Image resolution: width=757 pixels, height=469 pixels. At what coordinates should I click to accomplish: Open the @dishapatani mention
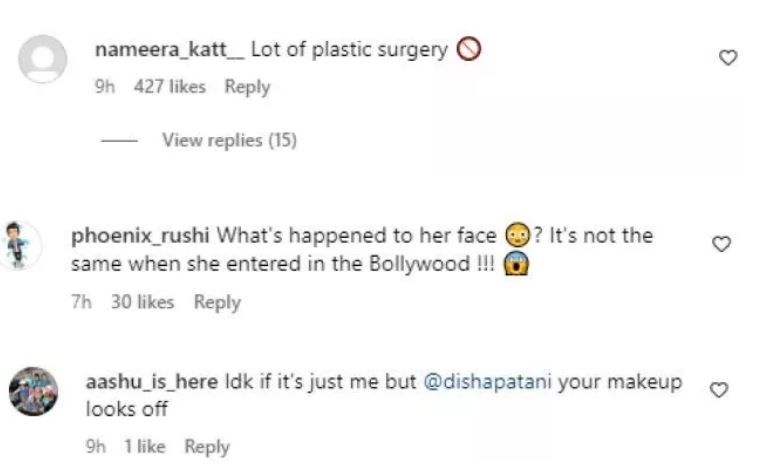click(488, 383)
